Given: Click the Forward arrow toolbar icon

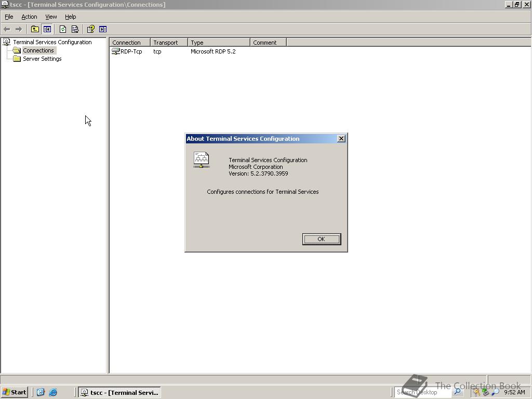Looking at the screenshot, I should [x=19, y=29].
